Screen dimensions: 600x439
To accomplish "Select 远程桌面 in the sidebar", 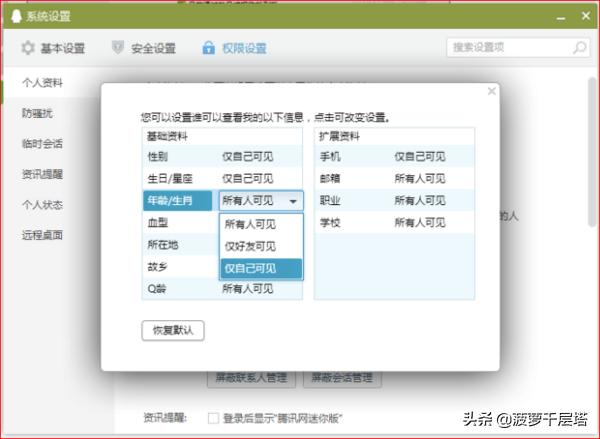I will [x=42, y=235].
